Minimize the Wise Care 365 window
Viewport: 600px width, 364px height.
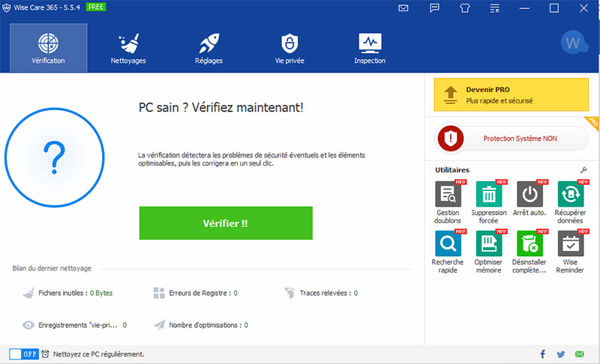524,8
